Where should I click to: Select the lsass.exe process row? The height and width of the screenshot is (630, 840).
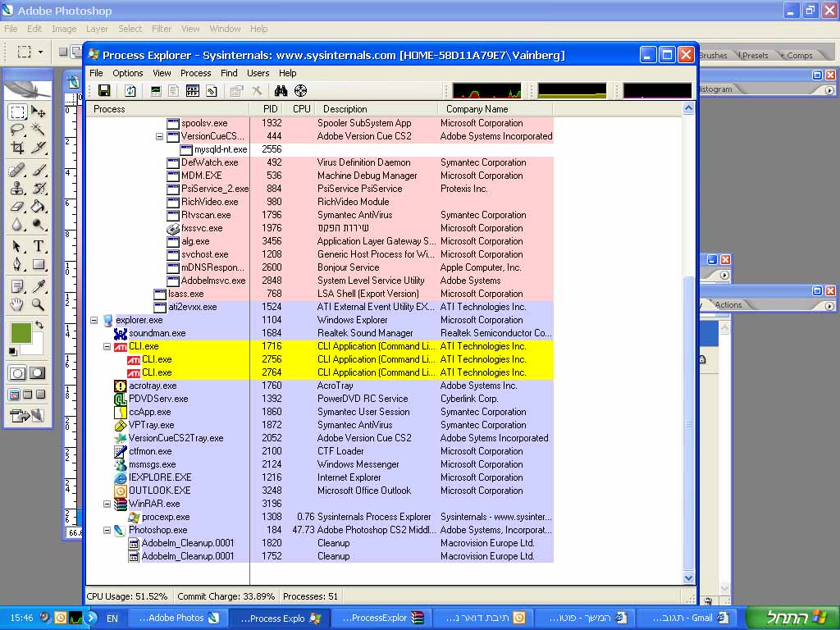coord(320,294)
